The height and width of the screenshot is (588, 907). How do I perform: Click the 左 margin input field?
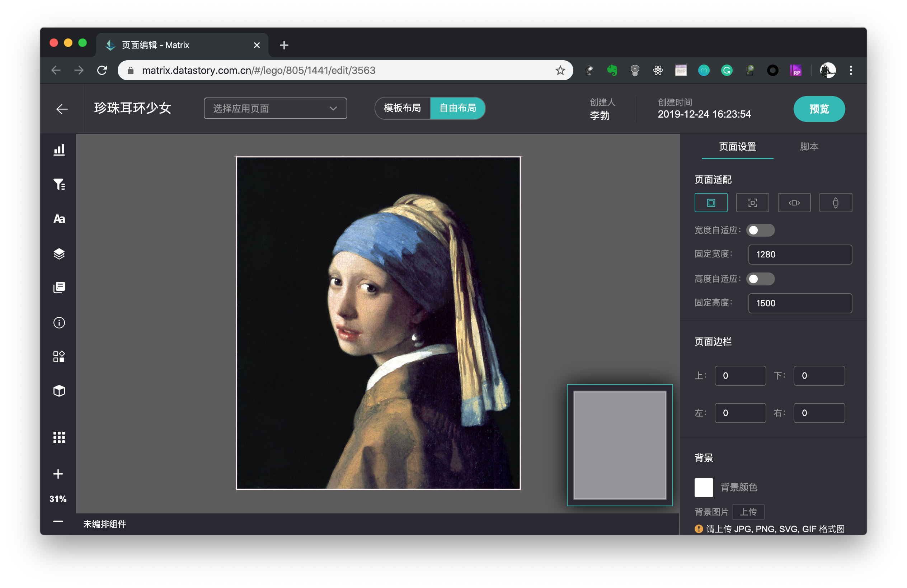(x=740, y=413)
